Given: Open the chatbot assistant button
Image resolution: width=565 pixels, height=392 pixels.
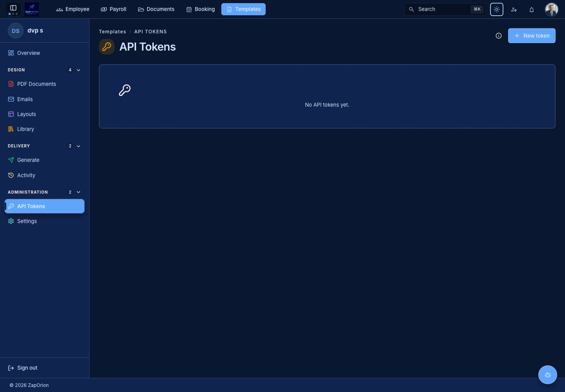Looking at the screenshot, I should (548, 375).
